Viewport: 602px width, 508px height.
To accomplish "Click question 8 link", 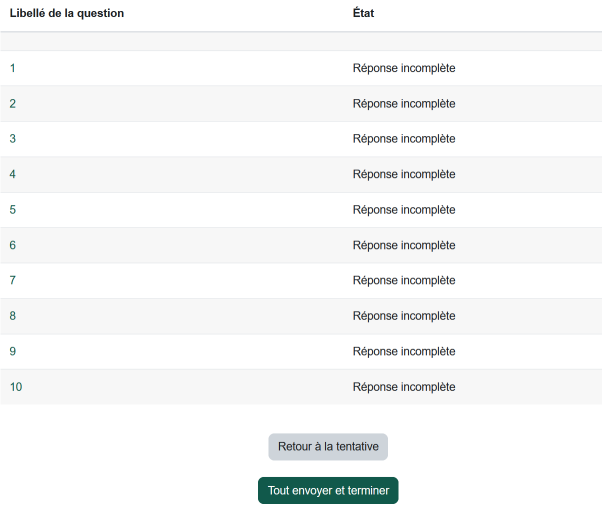I will coord(13,316).
